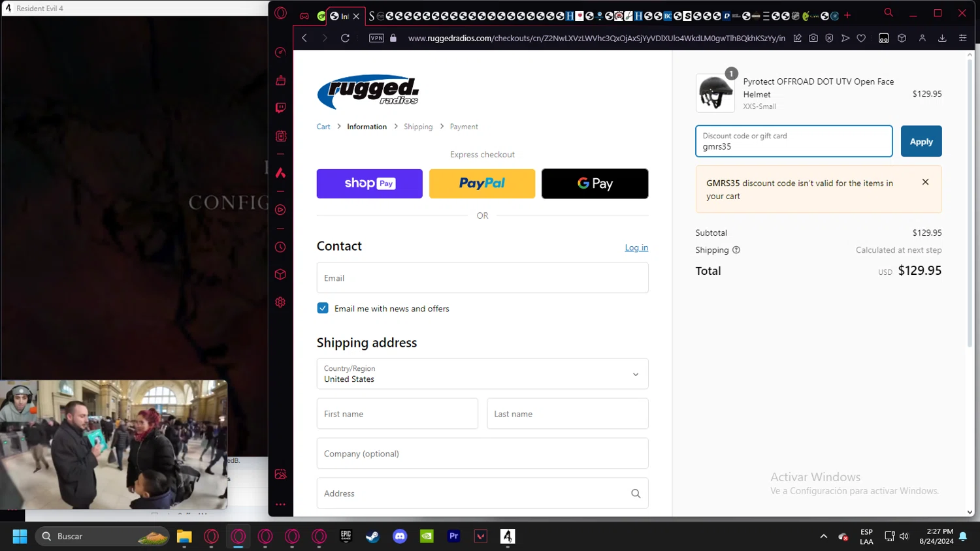Open the picture icon near sidebar bottom

point(281,474)
